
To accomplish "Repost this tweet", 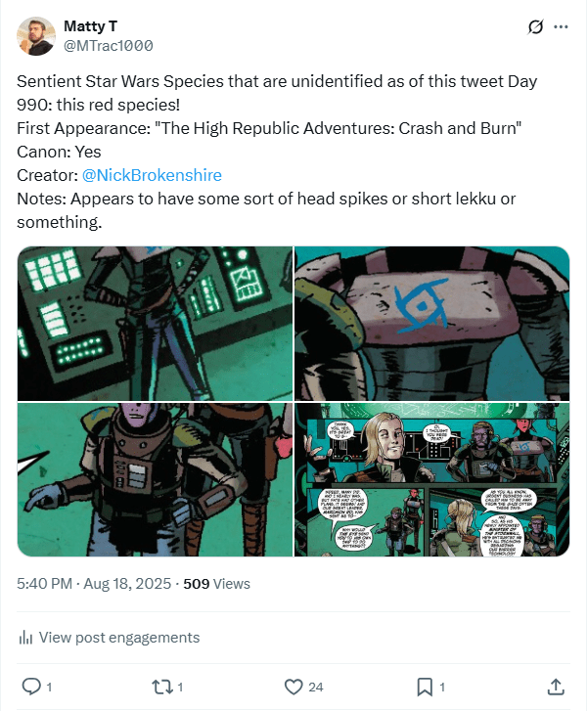I will [161, 686].
